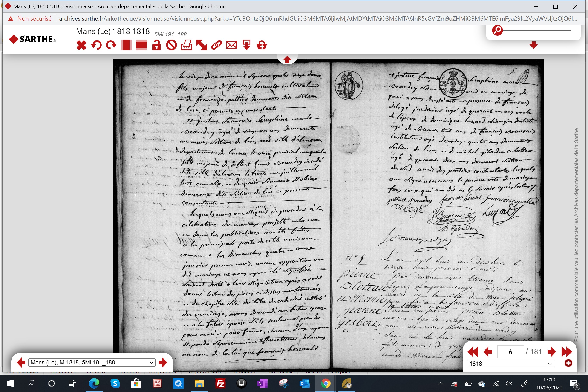This screenshot has height=392, width=588.
Task: Rotate the image counterclockwise
Action: coord(96,45)
